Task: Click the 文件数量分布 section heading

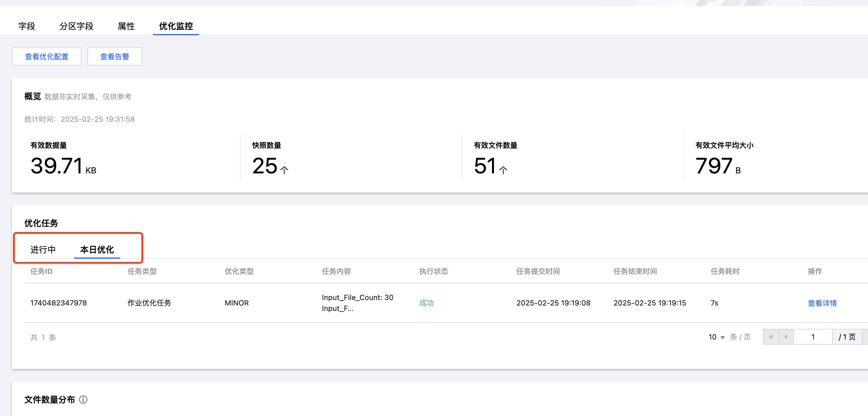Action: (49, 400)
